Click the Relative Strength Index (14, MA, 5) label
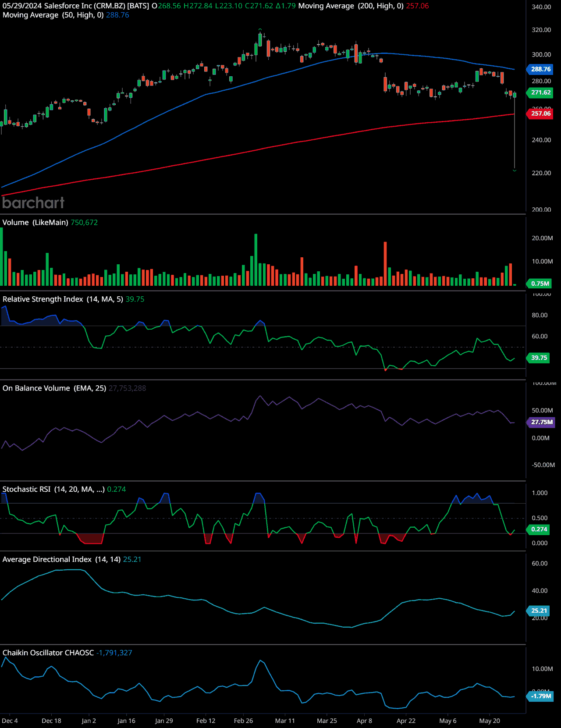Image resolution: width=561 pixels, height=728 pixels. point(63,299)
